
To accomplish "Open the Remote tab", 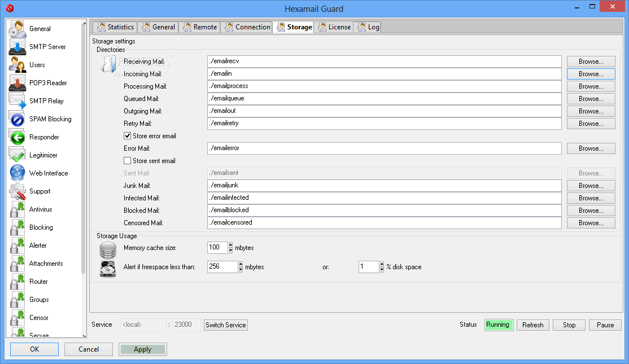I will tap(200, 27).
